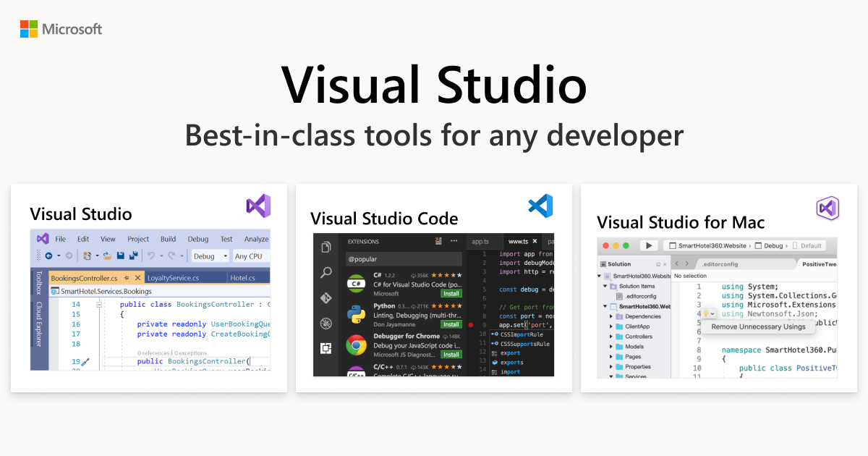Click the lightbulb quick-fix icon on line 4
Viewport: 868px width, 456px height.
click(x=705, y=313)
